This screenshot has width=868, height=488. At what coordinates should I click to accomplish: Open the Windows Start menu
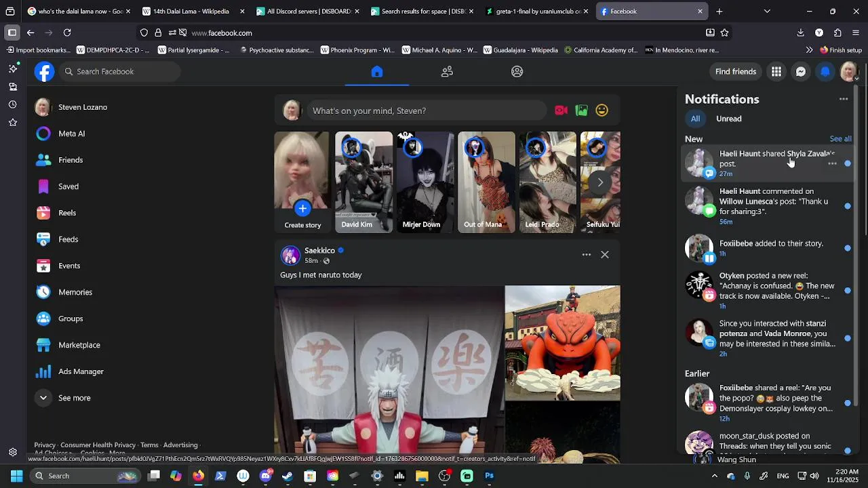16,476
